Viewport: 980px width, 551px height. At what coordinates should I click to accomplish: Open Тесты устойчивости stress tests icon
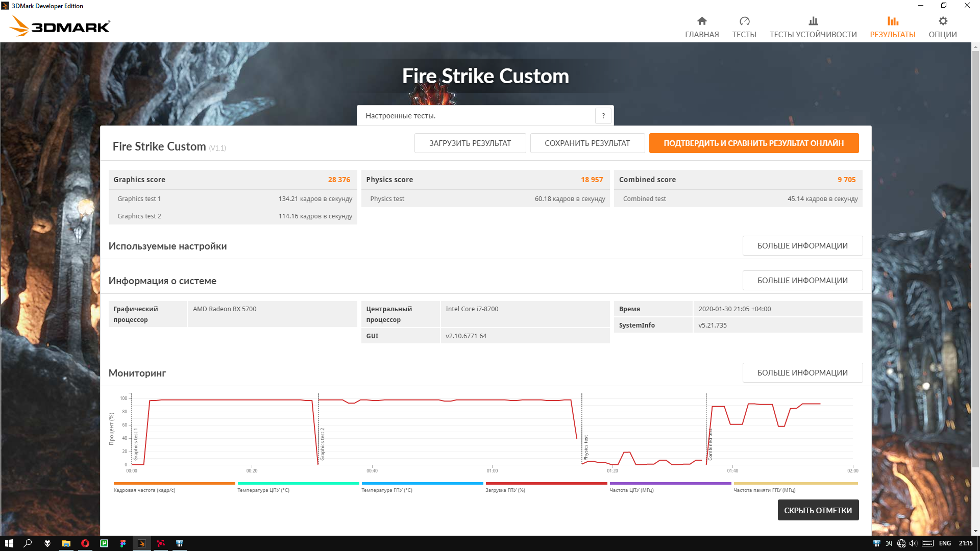pos(813,21)
